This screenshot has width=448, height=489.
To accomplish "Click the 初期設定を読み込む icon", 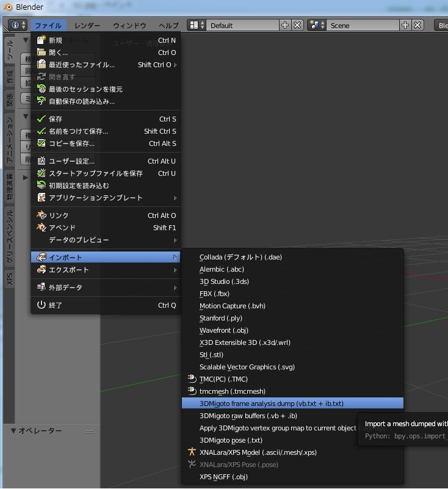I will 41,185.
